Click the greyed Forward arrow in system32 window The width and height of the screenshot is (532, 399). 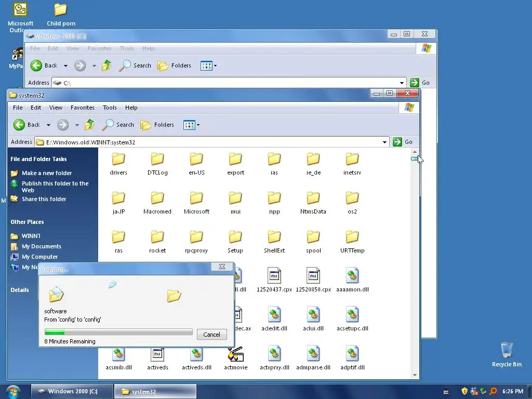click(63, 125)
